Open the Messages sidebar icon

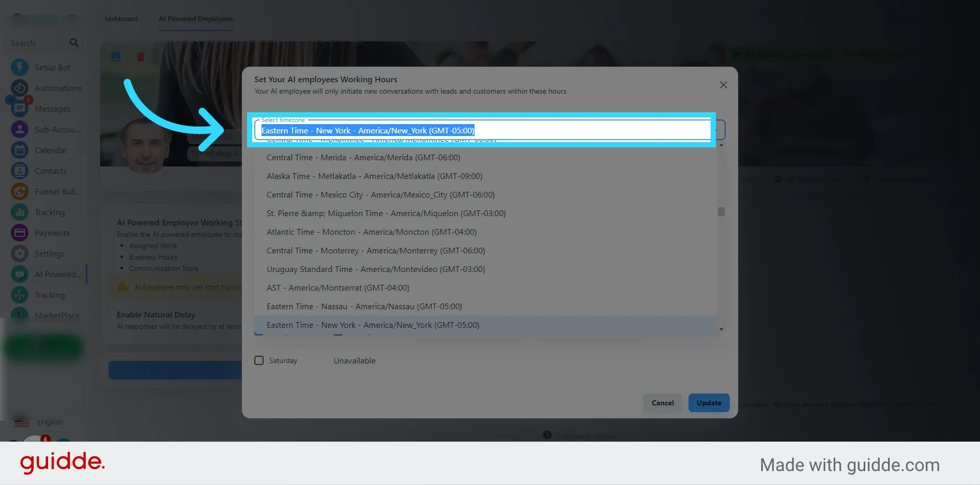tap(20, 109)
